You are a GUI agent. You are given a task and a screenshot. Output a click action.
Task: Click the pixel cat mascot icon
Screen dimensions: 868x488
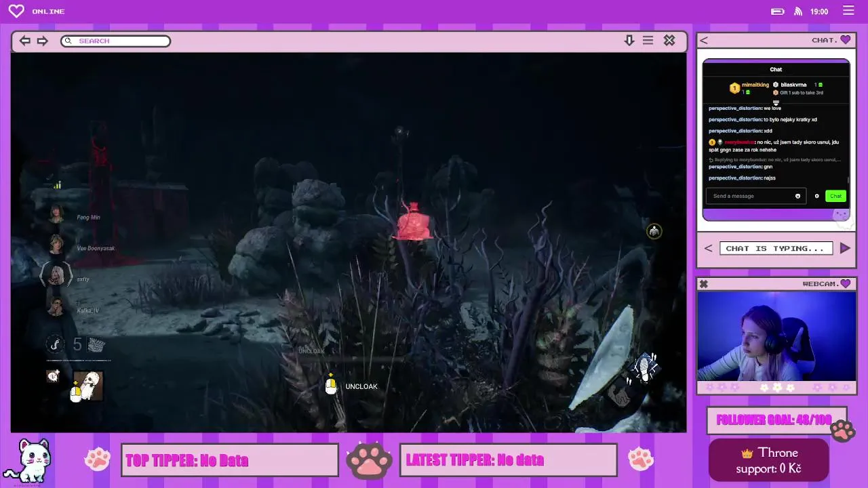coord(27,460)
